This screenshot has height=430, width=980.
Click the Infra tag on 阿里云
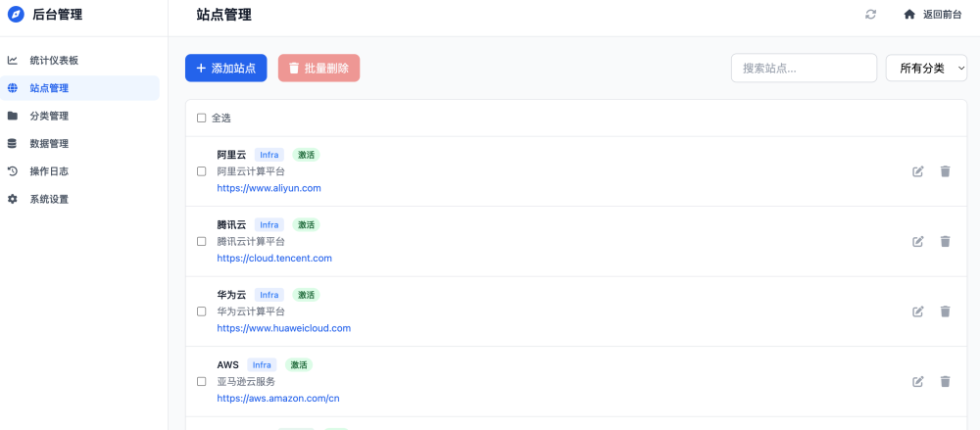(x=269, y=155)
